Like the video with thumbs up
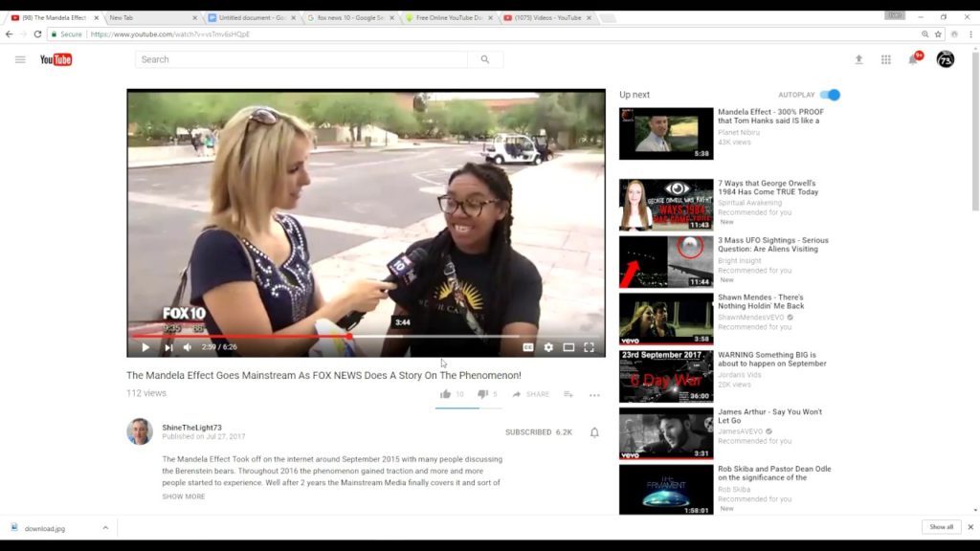Screen dimensions: 980x551 pyautogui.click(x=445, y=394)
